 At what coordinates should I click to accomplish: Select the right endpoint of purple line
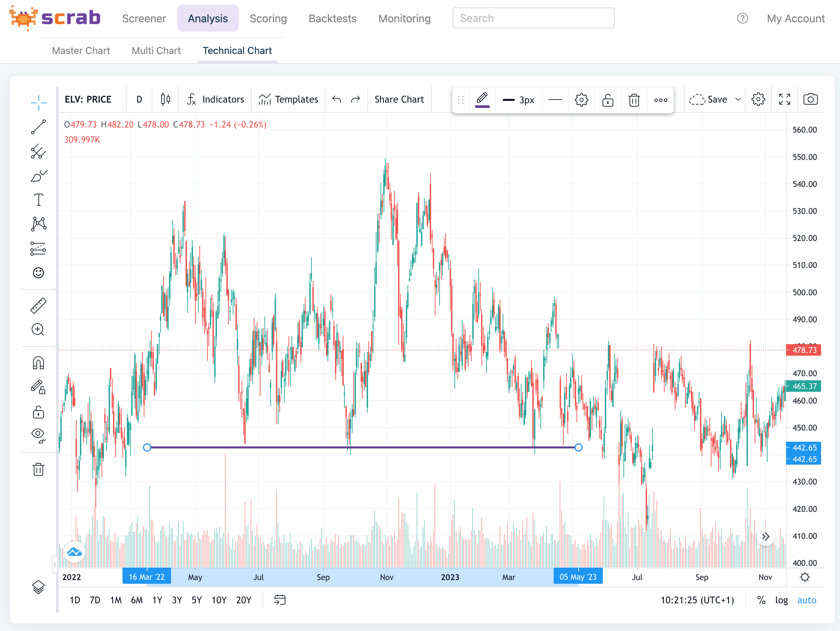[x=578, y=447]
